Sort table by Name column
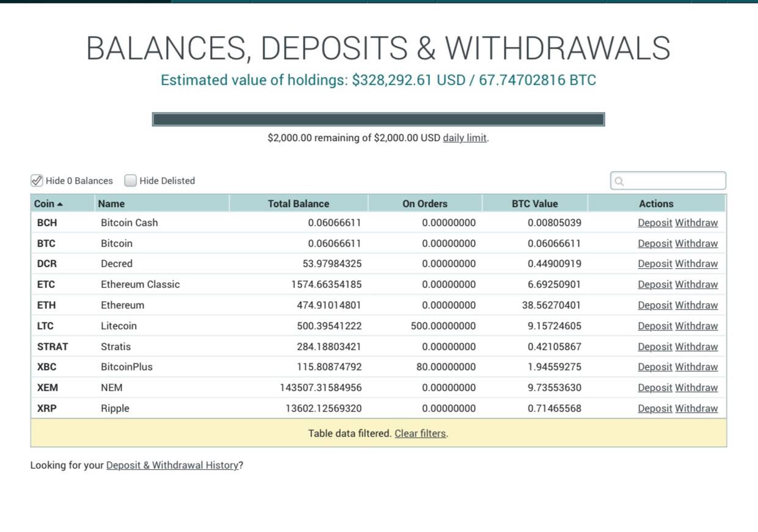This screenshot has height=532, width=758. [162, 203]
